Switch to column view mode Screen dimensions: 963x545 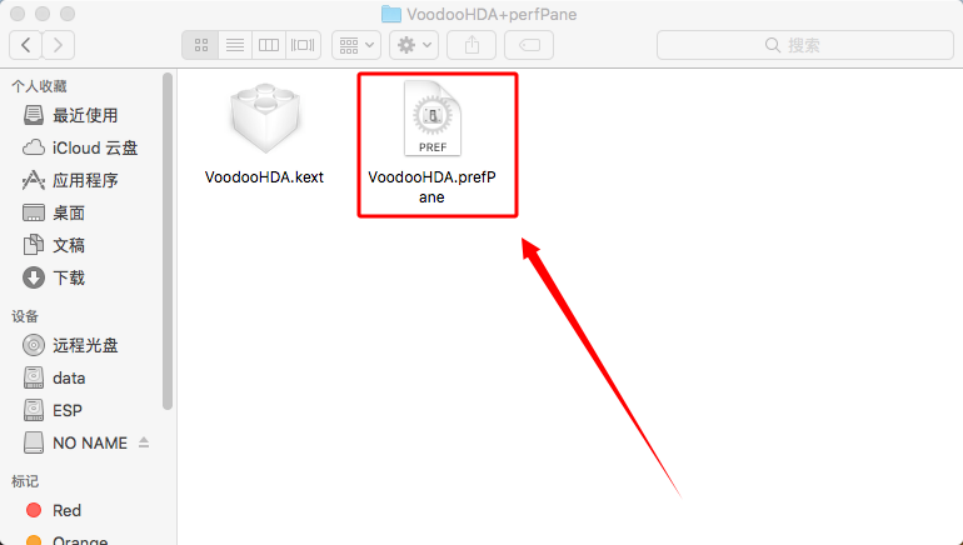coord(268,45)
